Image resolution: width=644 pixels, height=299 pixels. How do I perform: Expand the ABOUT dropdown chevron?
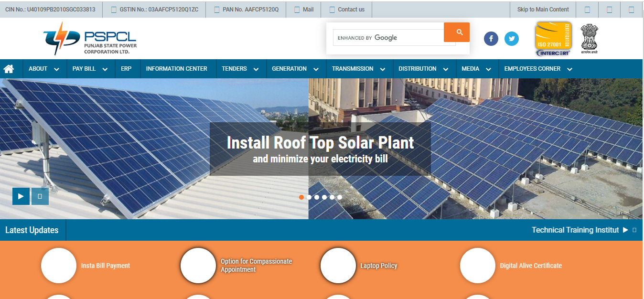click(57, 69)
